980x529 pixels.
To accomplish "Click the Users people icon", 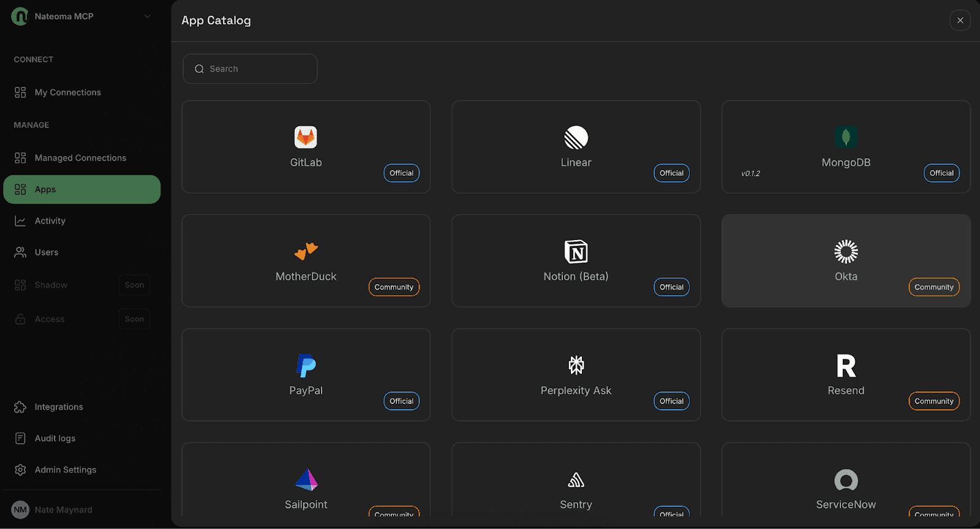I will [20, 252].
